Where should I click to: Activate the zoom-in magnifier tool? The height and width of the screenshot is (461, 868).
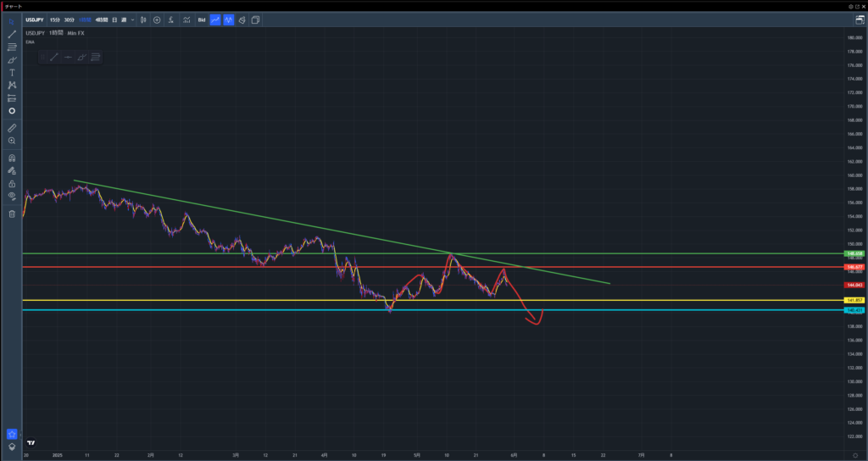pos(12,141)
